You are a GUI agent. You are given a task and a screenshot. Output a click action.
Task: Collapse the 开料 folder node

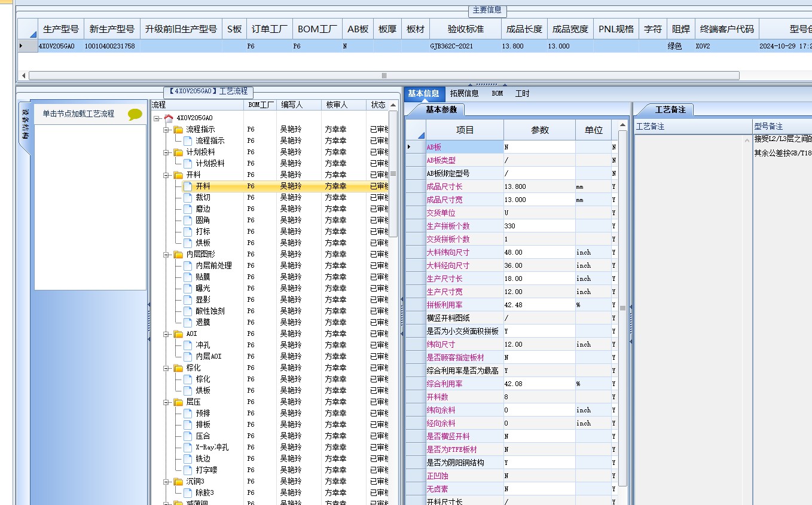point(166,175)
